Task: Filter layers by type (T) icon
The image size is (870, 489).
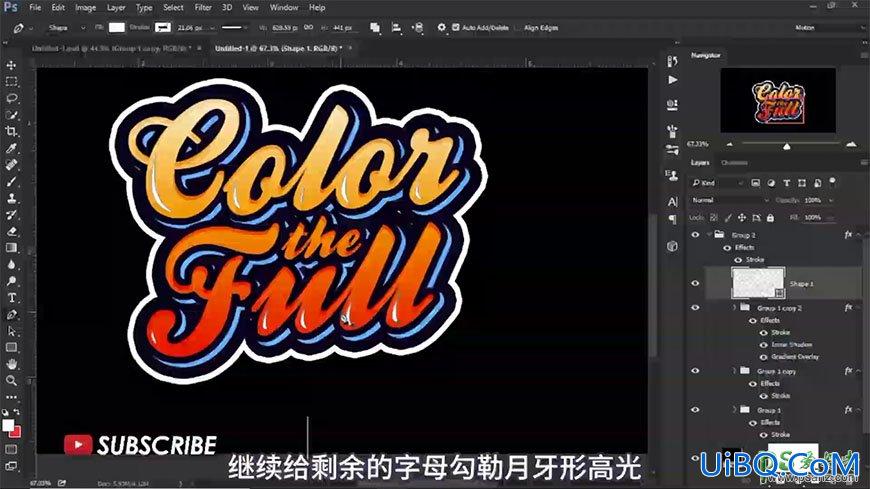Action: (786, 183)
